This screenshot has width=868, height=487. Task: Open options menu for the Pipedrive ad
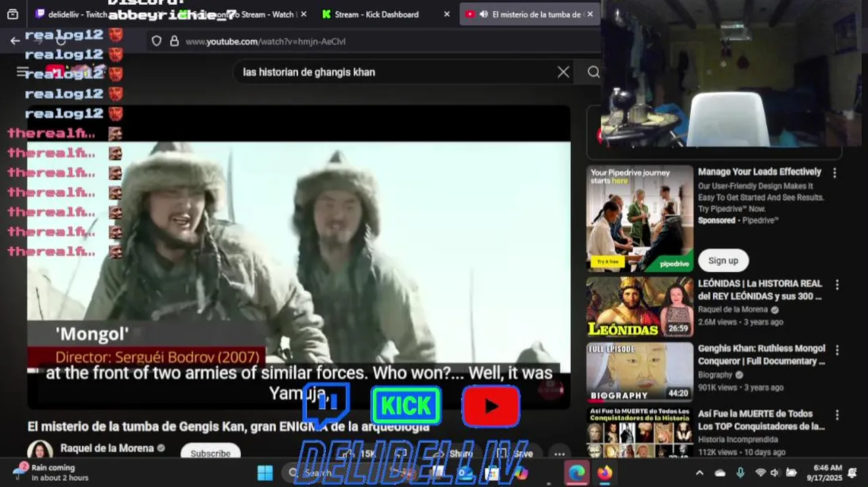[834, 173]
